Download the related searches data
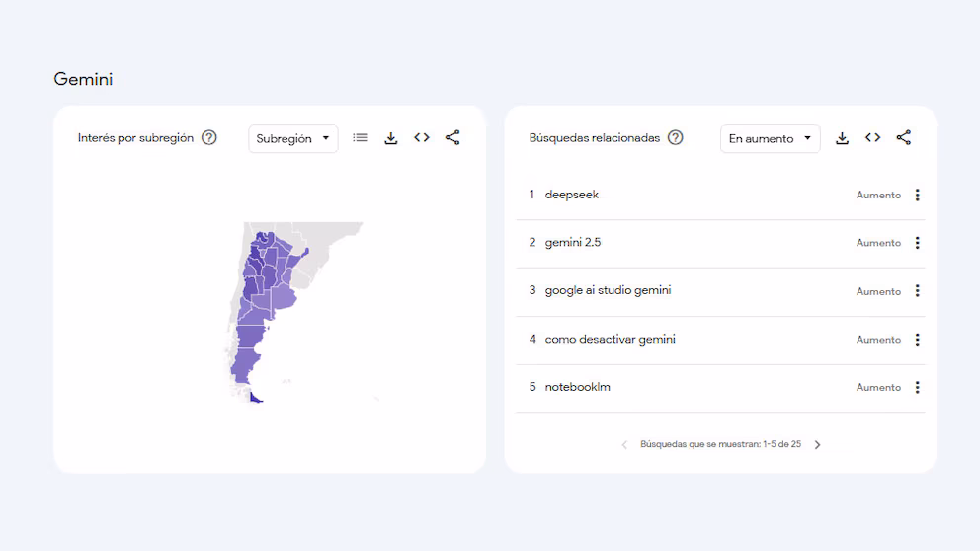The image size is (980, 551). click(x=842, y=138)
